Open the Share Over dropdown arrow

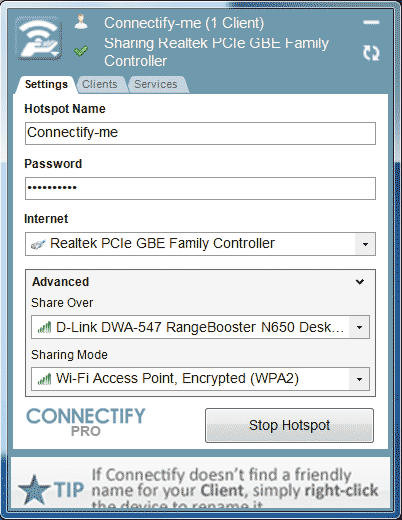coord(359,327)
